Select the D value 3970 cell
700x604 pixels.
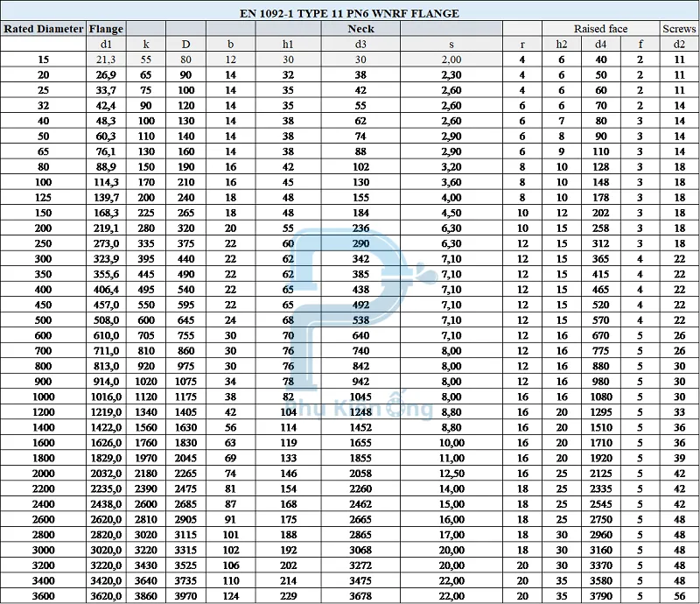185,596
